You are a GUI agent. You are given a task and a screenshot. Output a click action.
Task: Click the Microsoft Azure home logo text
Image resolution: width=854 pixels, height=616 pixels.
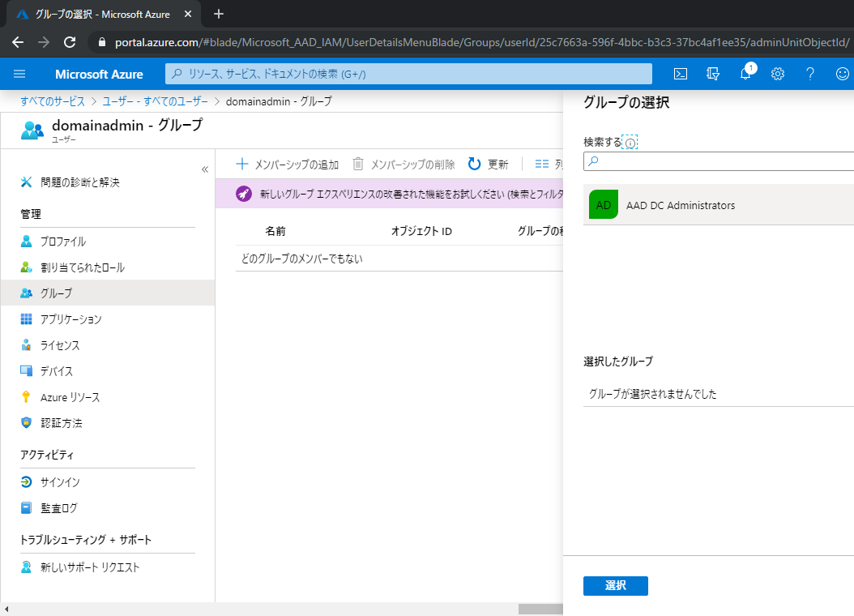[99, 74]
